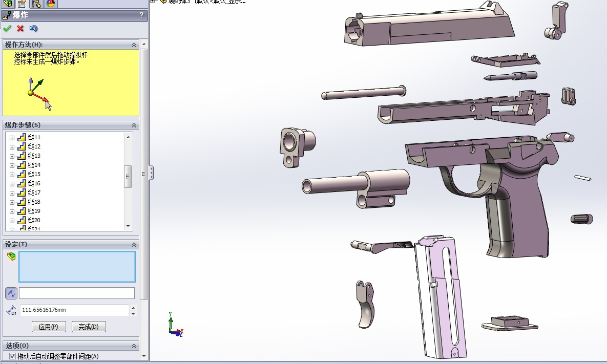607x364 pixels.
Task: Toggle 拖动后自动调整零部件间距 checkbox
Action: click(x=13, y=356)
